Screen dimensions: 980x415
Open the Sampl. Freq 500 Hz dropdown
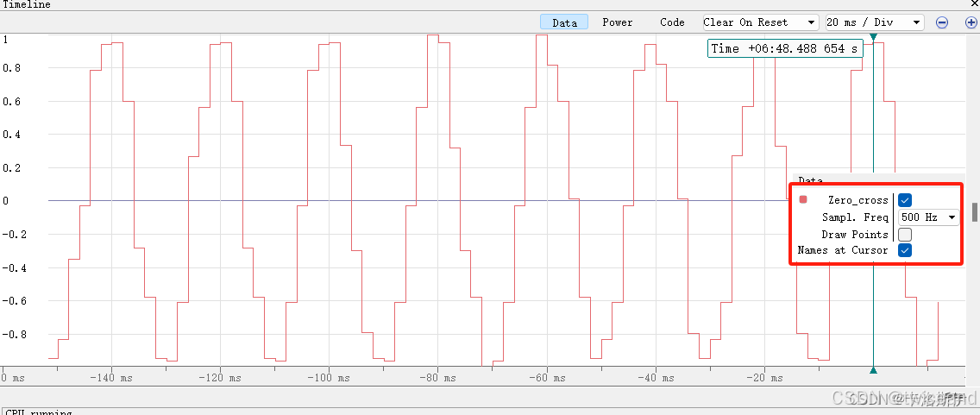point(928,217)
